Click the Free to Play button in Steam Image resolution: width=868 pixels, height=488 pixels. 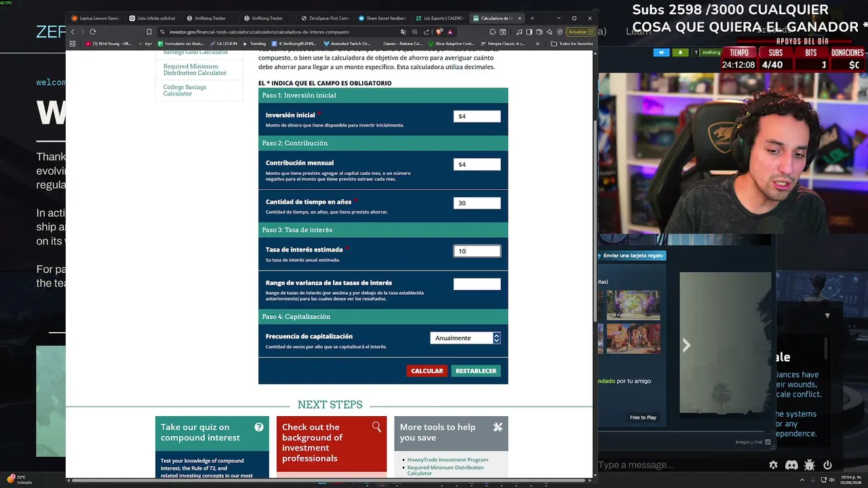(x=643, y=418)
